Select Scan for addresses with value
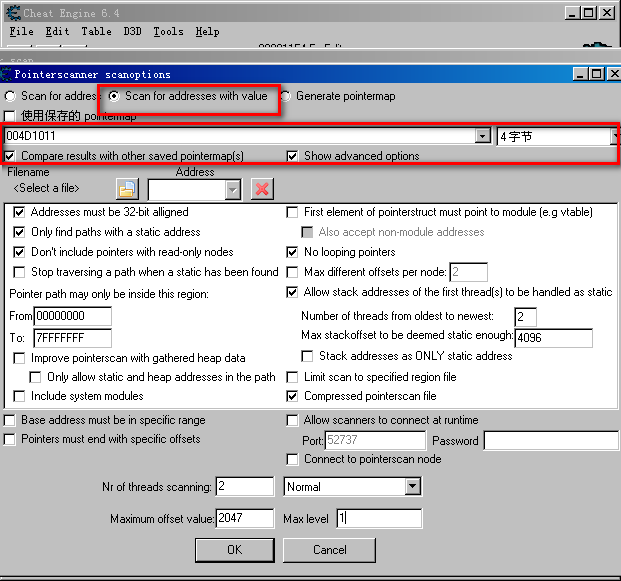Viewport: 621px width, 581px height. (x=115, y=96)
